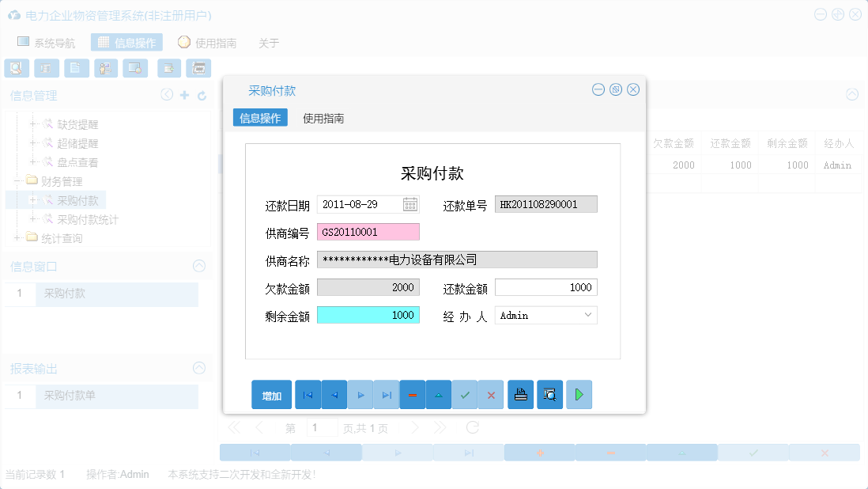Open the date picker for 还款日期
The width and height of the screenshot is (868, 489).
pyautogui.click(x=411, y=204)
